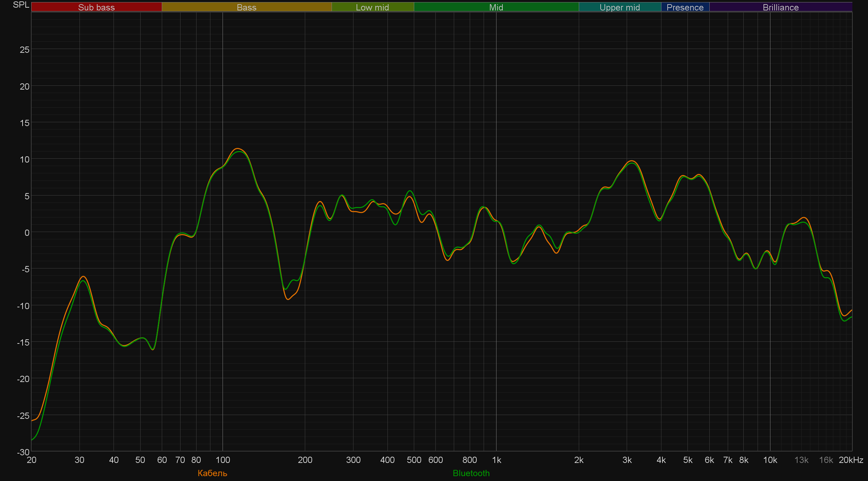Select the Mid band header
The width and height of the screenshot is (868, 481).
click(x=496, y=7)
